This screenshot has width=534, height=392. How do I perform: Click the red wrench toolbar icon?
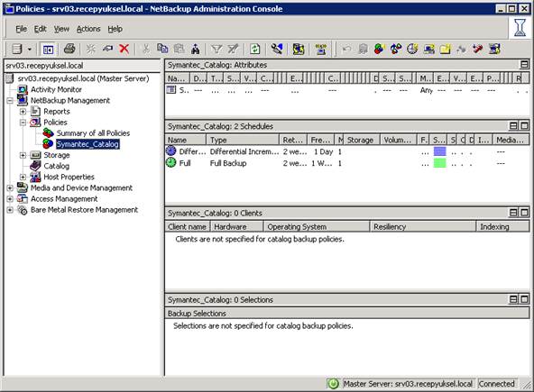tap(478, 49)
